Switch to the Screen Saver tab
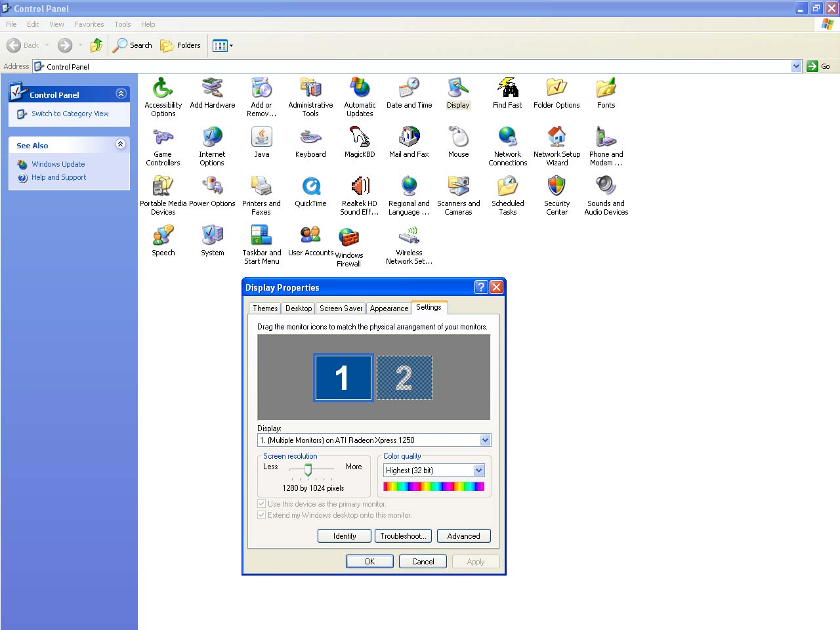This screenshot has width=840, height=630. pyautogui.click(x=341, y=308)
